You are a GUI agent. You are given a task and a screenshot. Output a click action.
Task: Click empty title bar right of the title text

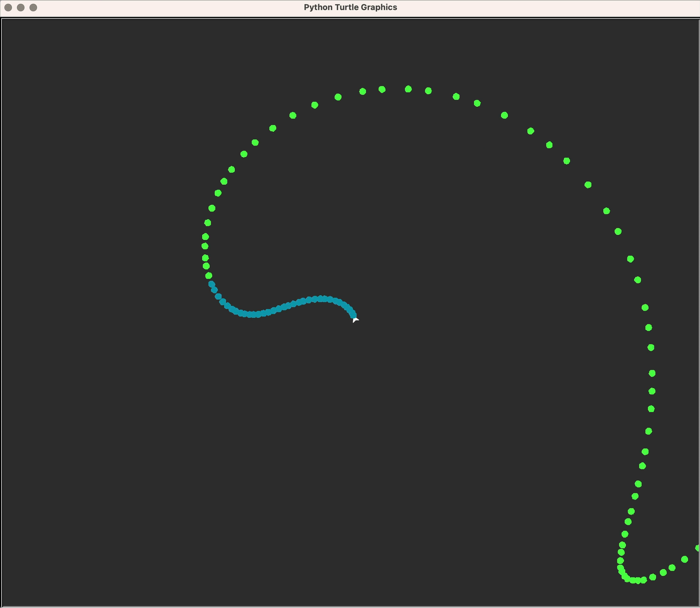coord(544,8)
